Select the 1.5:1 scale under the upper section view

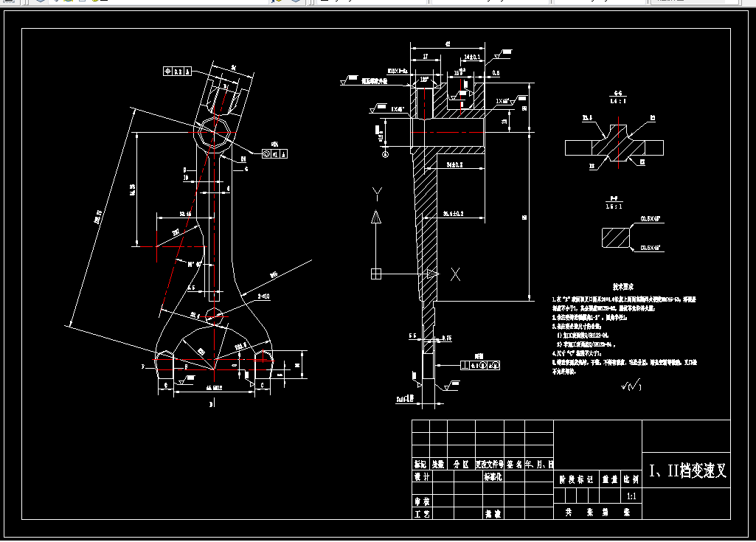click(618, 101)
